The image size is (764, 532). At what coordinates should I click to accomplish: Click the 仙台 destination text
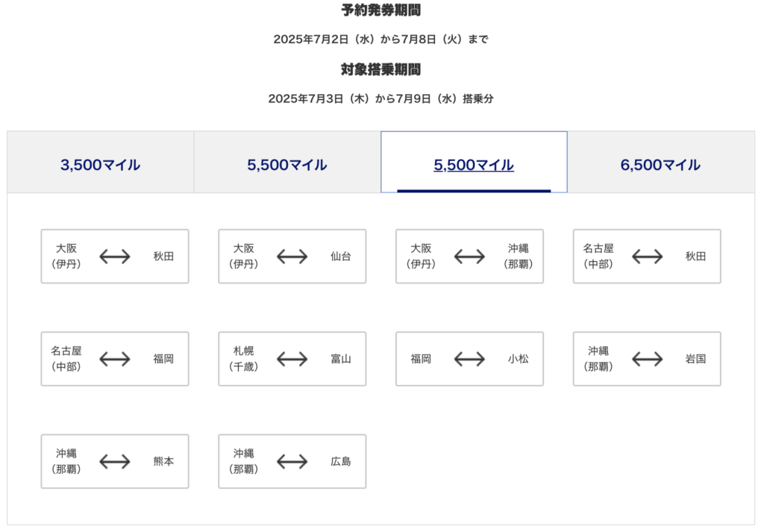(341, 257)
